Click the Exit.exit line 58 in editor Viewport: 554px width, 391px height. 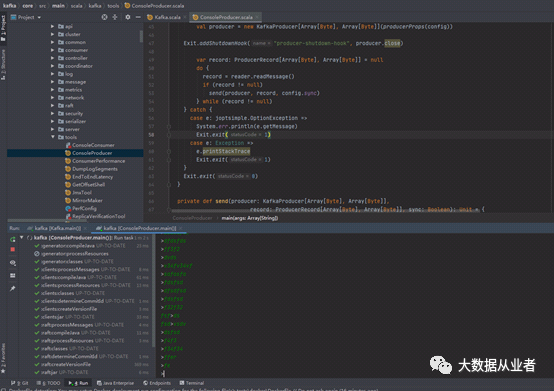coord(234,135)
